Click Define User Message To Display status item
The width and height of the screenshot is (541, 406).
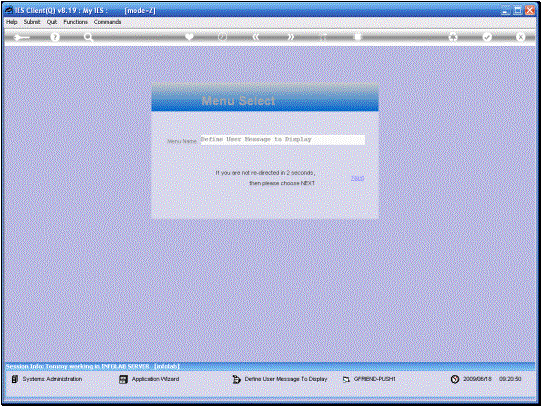point(286,379)
